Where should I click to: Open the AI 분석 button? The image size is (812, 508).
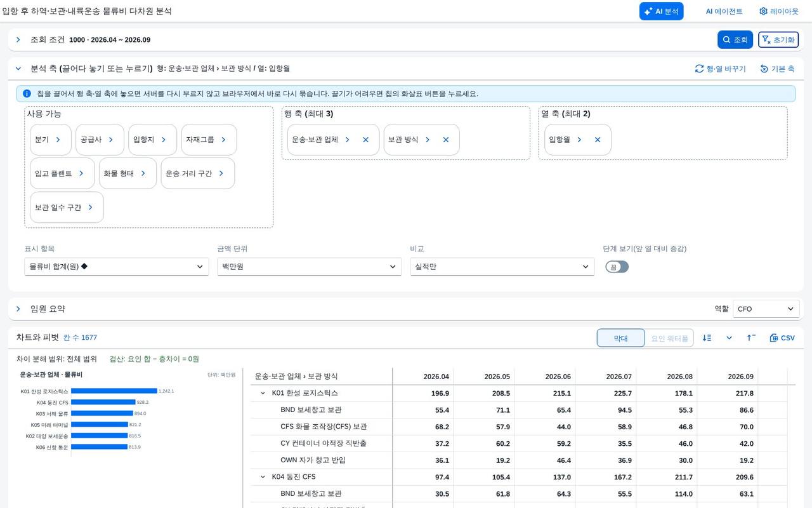pos(661,11)
